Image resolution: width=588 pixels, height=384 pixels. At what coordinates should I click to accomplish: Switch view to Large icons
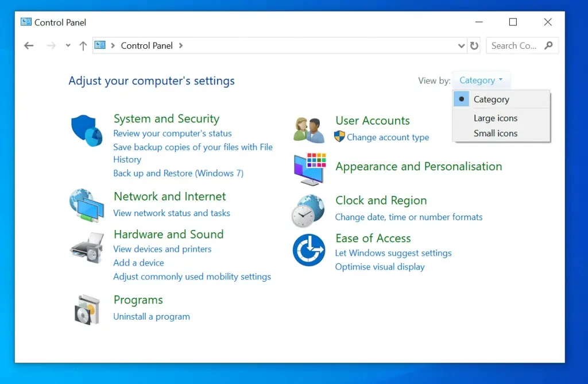point(495,118)
